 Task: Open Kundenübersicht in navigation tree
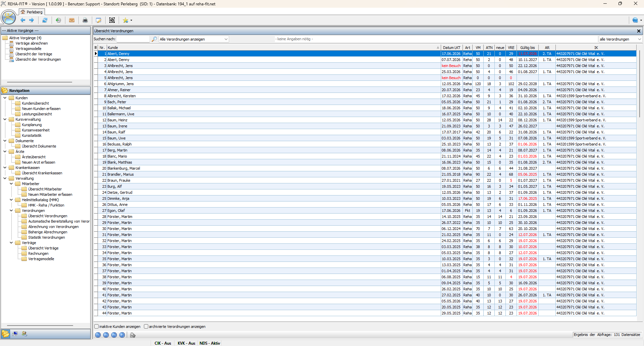click(35, 103)
